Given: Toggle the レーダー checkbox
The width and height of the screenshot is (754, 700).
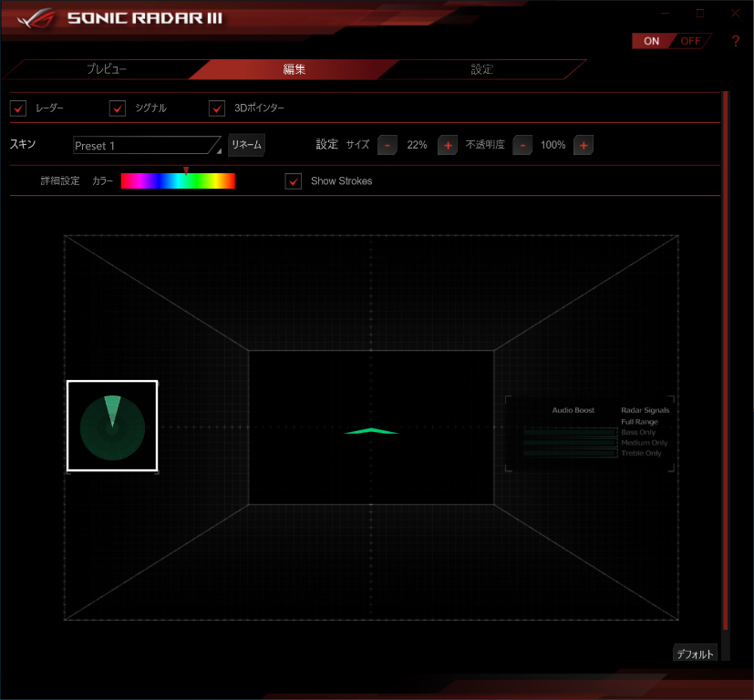Looking at the screenshot, I should (18, 108).
